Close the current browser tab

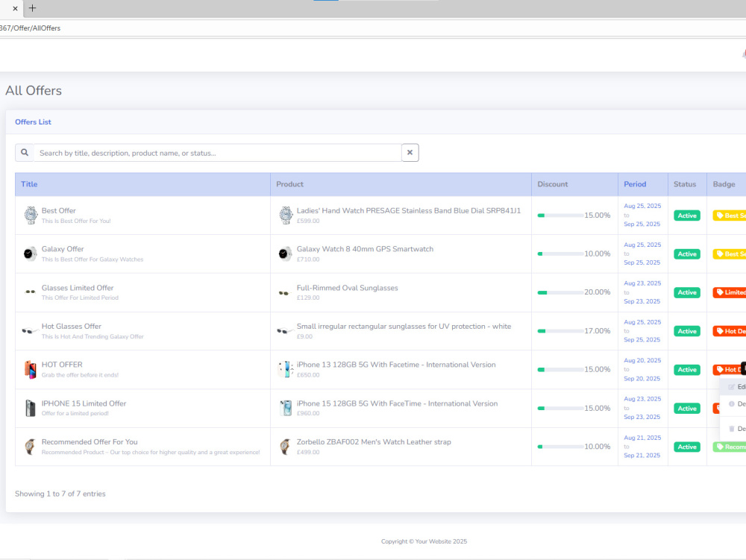point(15,8)
